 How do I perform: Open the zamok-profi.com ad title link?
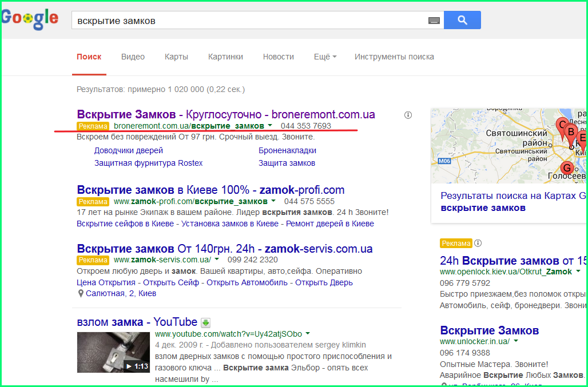coord(210,190)
